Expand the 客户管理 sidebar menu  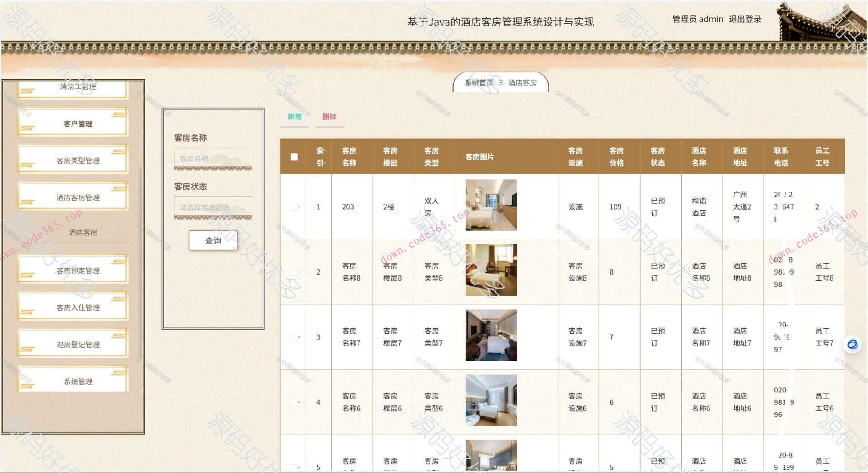click(73, 123)
